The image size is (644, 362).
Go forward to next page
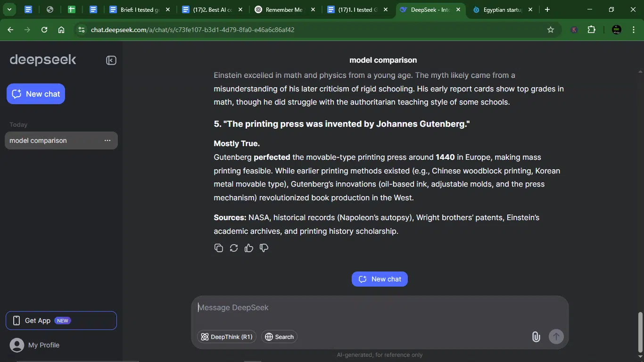[x=27, y=30]
